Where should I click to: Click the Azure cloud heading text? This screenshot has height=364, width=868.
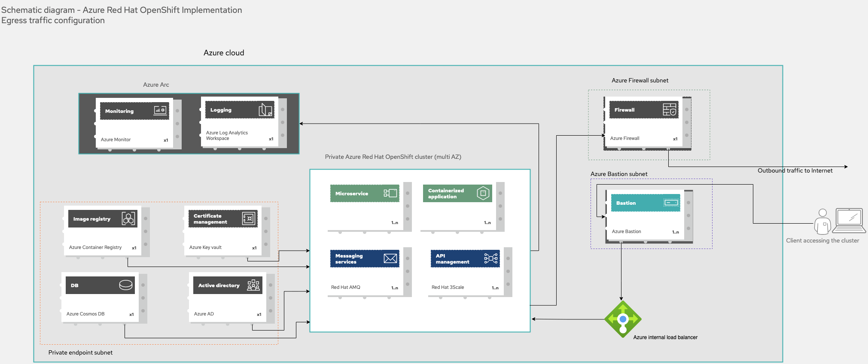pyautogui.click(x=224, y=53)
